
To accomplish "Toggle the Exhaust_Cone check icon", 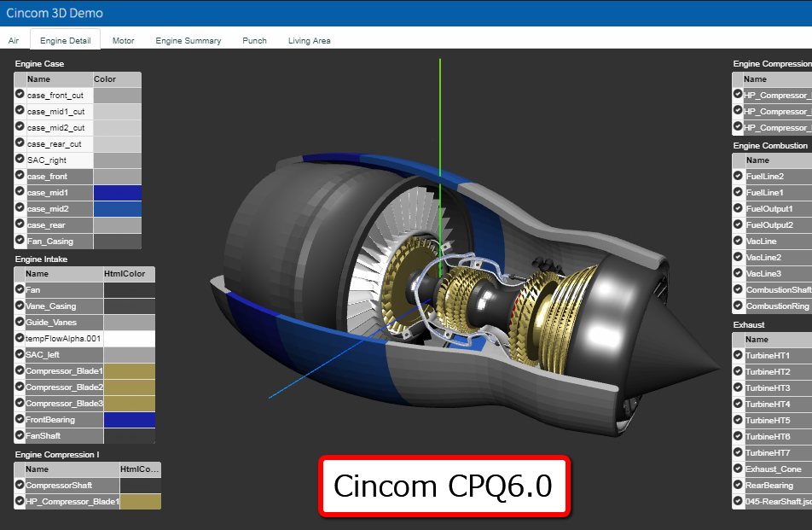I will pos(739,469).
